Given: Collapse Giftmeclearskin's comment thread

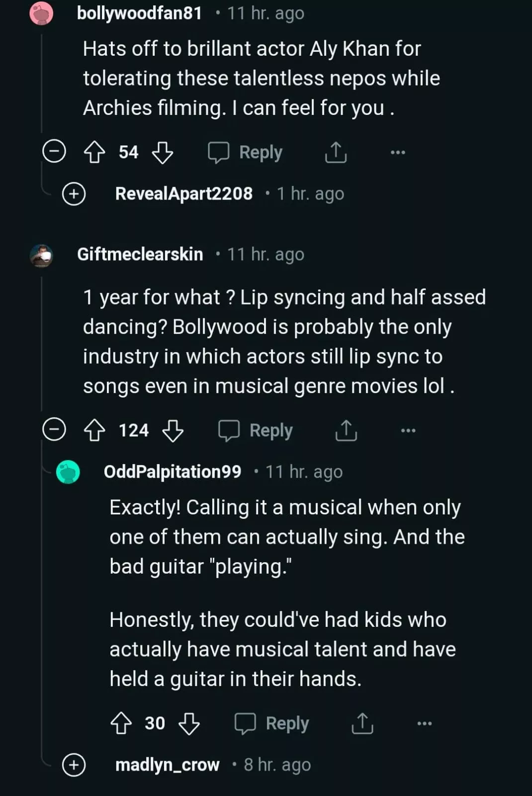Looking at the screenshot, I should (54, 430).
